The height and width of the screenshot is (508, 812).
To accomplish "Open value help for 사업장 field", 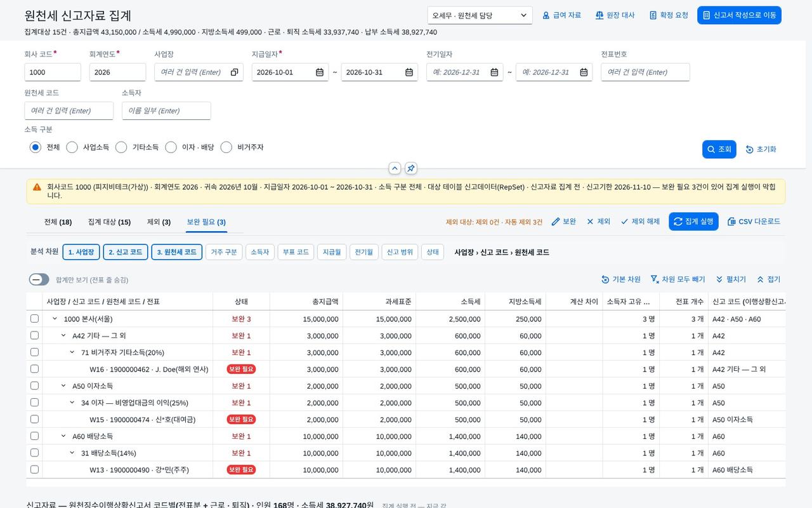I will (x=234, y=72).
